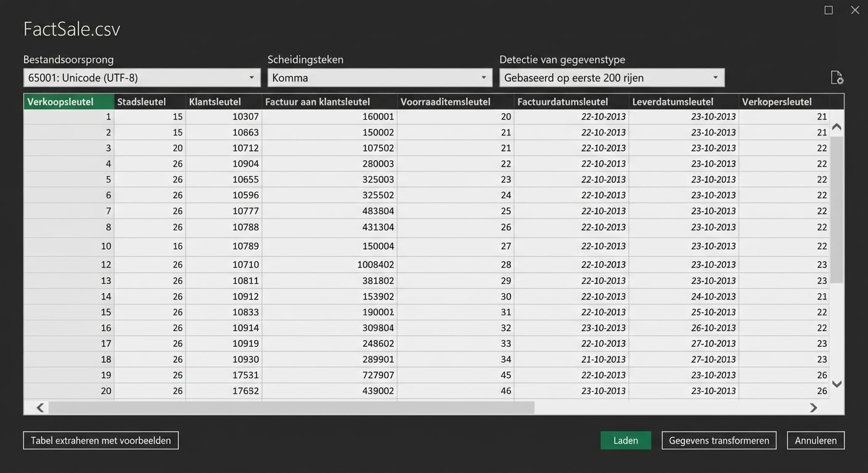Click Gegevens transformeren
The width and height of the screenshot is (868, 473).
(x=719, y=440)
